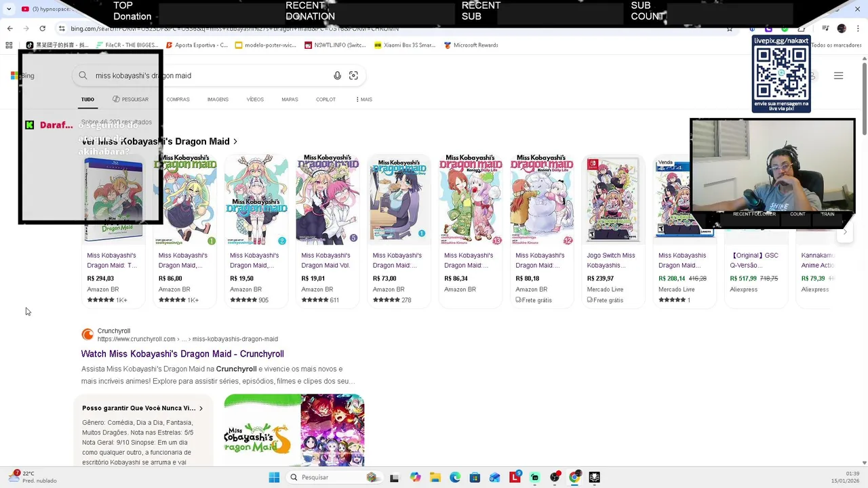Click the crunchyroll.com result URL text
Viewport: 868px width, 488px height.
[x=188, y=339]
